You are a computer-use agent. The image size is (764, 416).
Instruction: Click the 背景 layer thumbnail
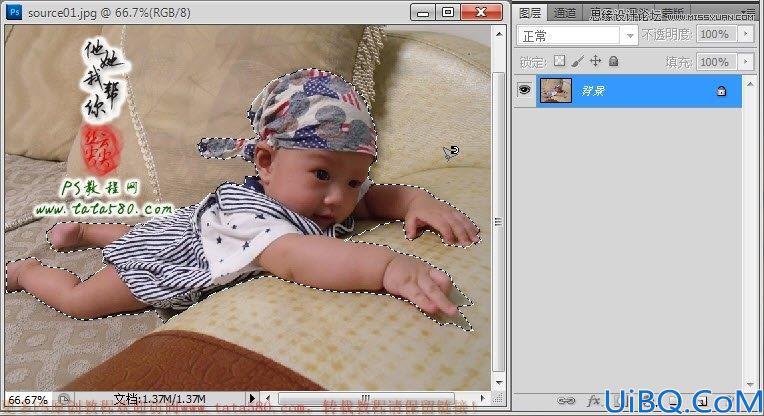(556, 91)
